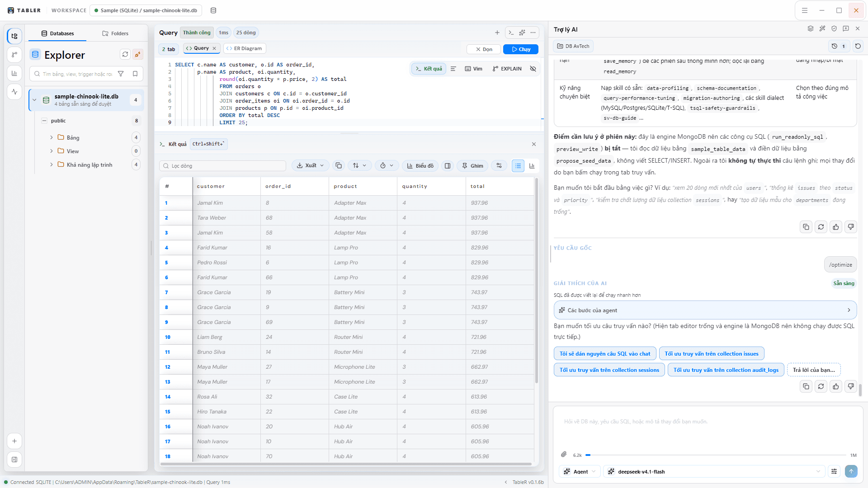The image size is (868, 488).
Task: Click the magic wand icon in AI header
Action: pos(822,28)
